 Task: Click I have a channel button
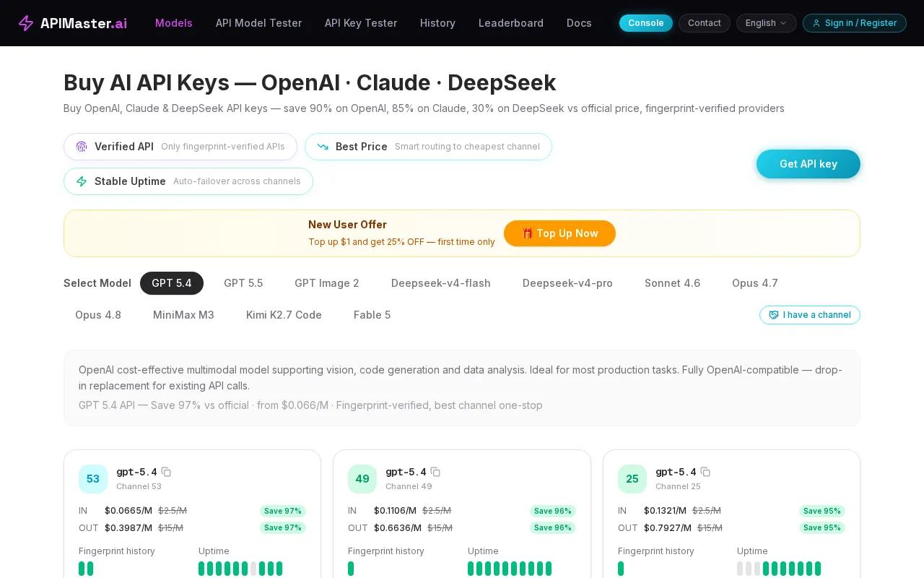(x=810, y=315)
